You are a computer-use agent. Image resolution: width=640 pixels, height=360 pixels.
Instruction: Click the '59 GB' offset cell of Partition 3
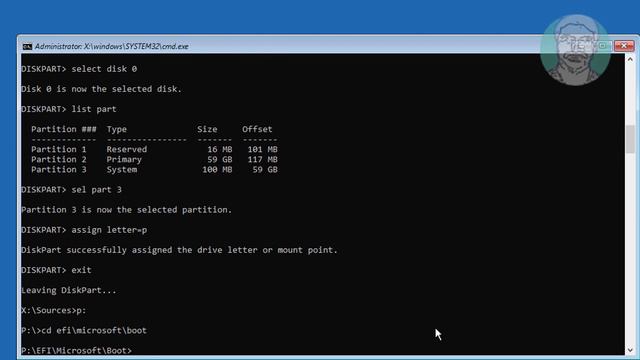265,169
